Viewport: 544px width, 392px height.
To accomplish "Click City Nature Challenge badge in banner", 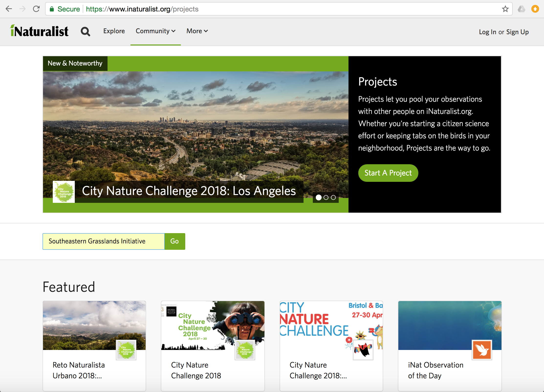I will tap(64, 192).
